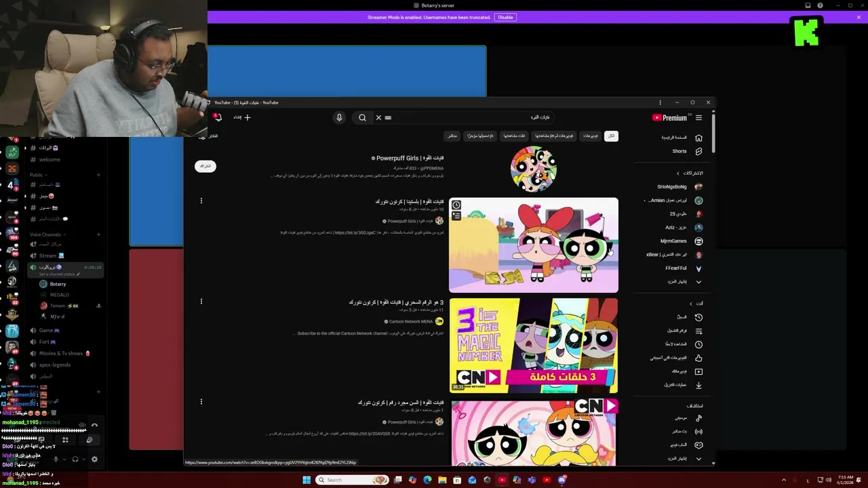Image resolution: width=868 pixels, height=488 pixels.
Task: Disable Streamer Mode in Discord banner
Action: pos(505,17)
